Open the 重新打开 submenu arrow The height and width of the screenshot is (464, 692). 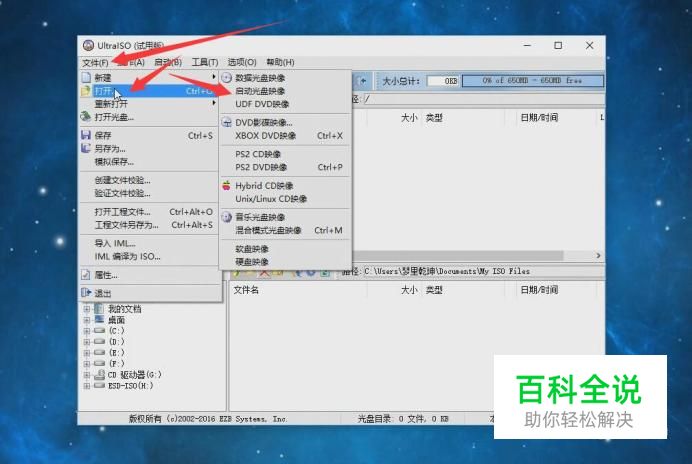point(214,103)
